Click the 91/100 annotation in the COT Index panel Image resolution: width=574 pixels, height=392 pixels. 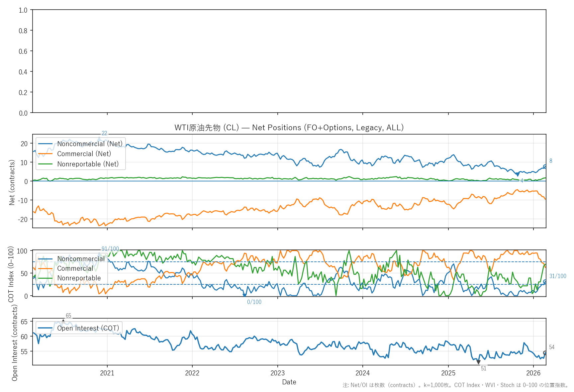point(110,249)
